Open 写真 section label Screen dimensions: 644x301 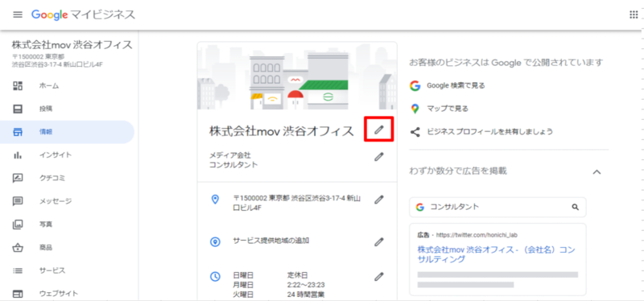[x=46, y=225]
